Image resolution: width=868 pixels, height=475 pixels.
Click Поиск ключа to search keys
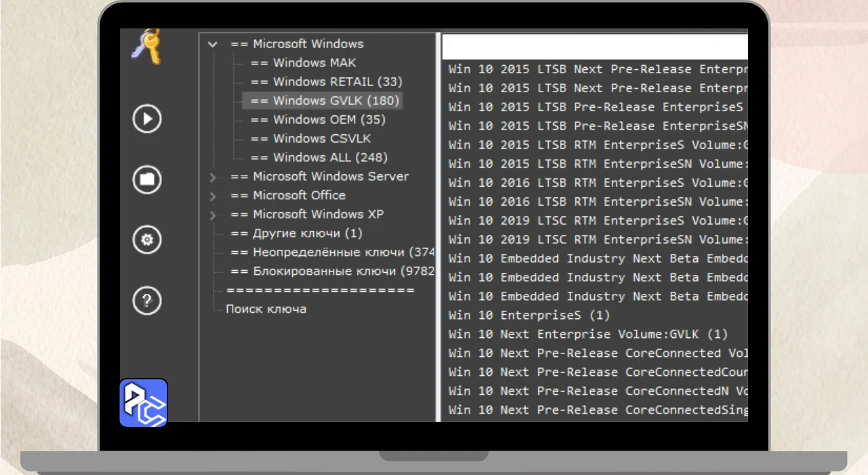click(266, 309)
